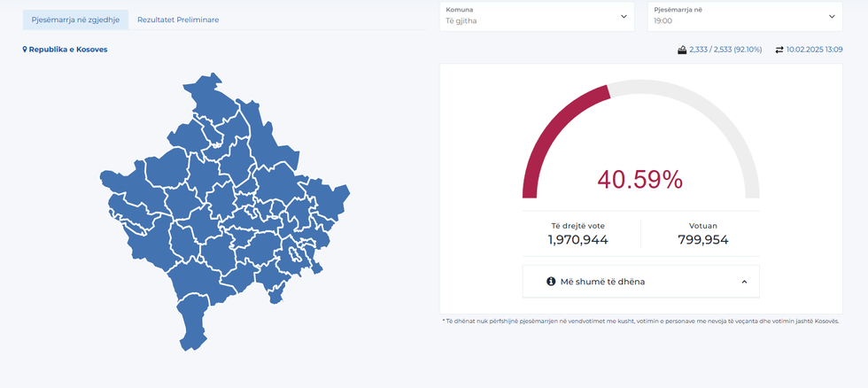868x388 pixels.
Task: Open the Pjesëmarrja në time dropdown
Action: tap(744, 16)
